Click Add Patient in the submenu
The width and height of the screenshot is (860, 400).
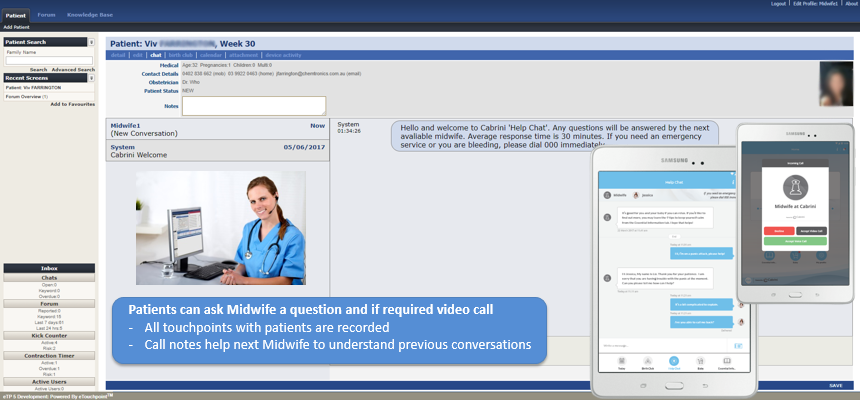(16, 27)
